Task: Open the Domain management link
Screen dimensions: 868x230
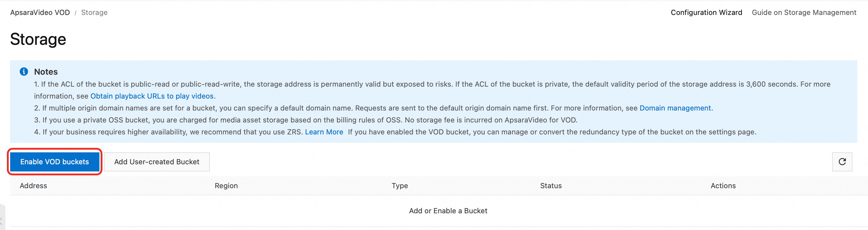Action: [x=675, y=108]
